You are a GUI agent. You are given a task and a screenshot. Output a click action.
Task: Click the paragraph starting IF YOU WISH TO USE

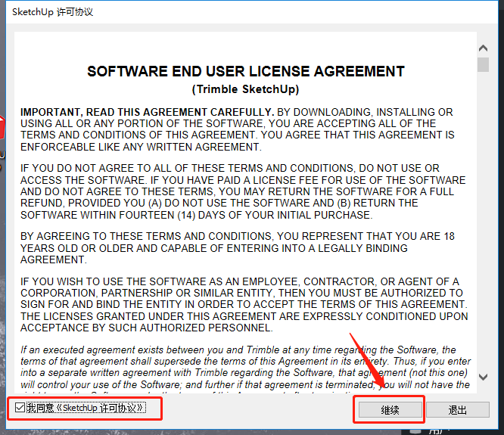(x=244, y=305)
